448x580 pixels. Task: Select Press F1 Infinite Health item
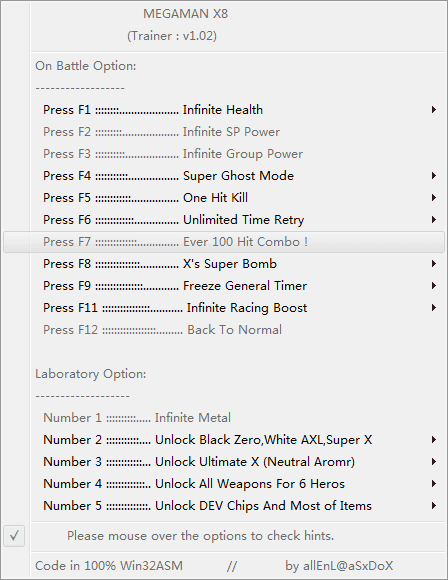(224, 110)
